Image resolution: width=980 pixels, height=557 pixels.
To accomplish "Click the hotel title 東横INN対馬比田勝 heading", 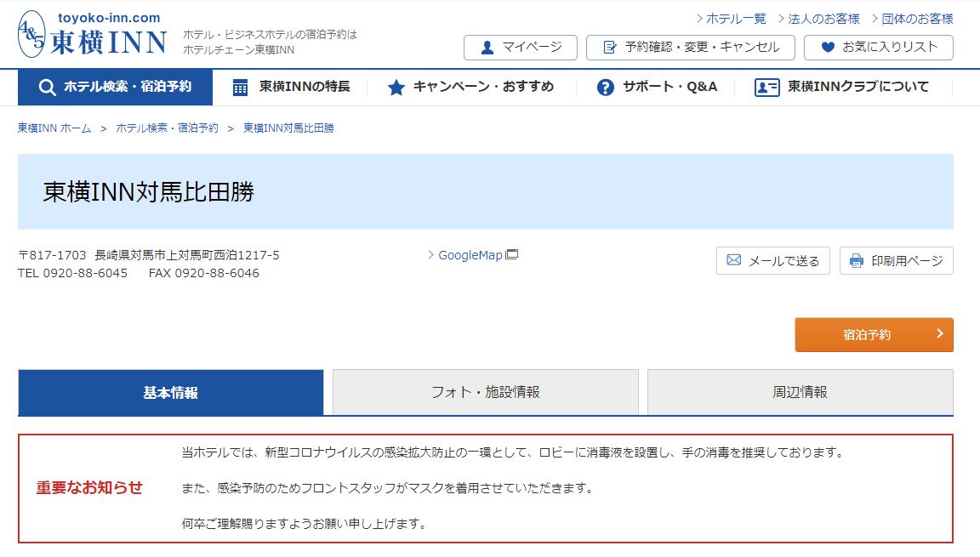I will point(149,192).
